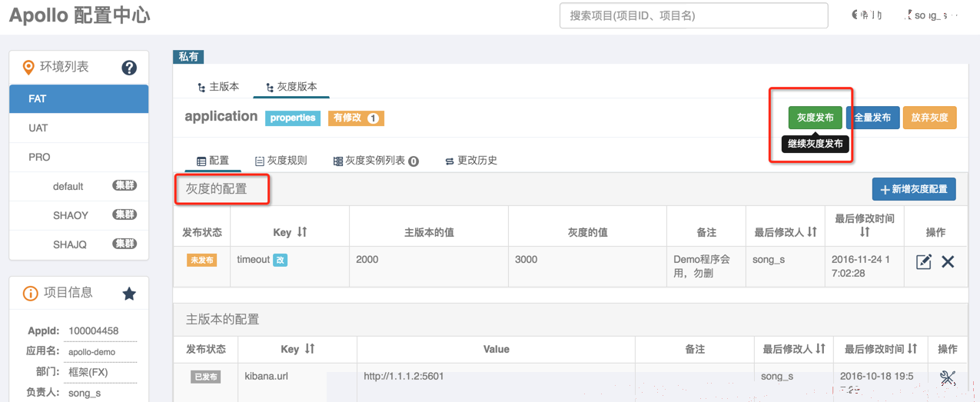Click the main version value 2000

click(x=367, y=260)
